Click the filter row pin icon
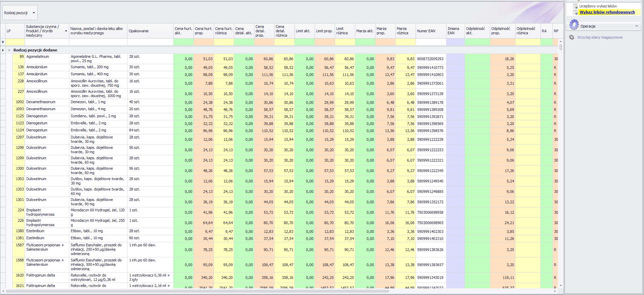Image resolution: width=644 pixels, height=295 pixels. [3, 42]
